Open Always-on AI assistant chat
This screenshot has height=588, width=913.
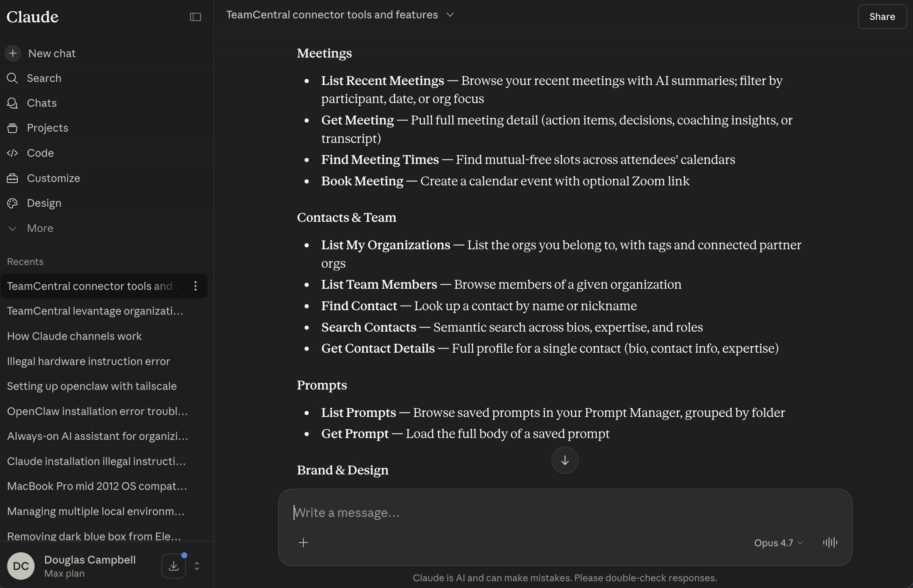(x=104, y=436)
